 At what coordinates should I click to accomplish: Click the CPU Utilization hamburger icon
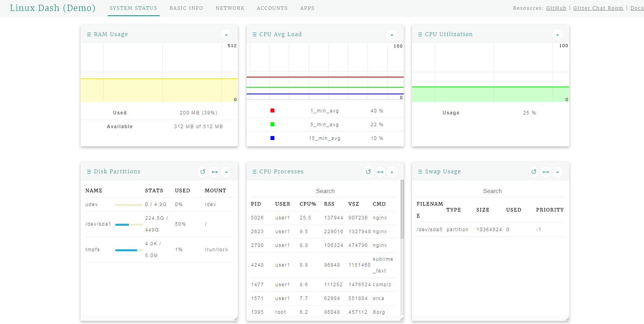tap(420, 35)
